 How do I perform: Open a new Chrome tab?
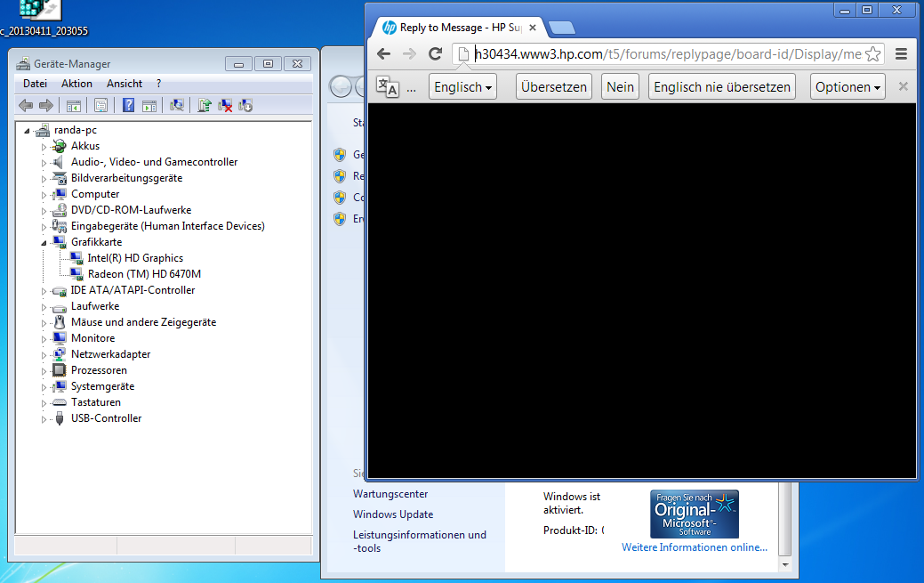(561, 28)
